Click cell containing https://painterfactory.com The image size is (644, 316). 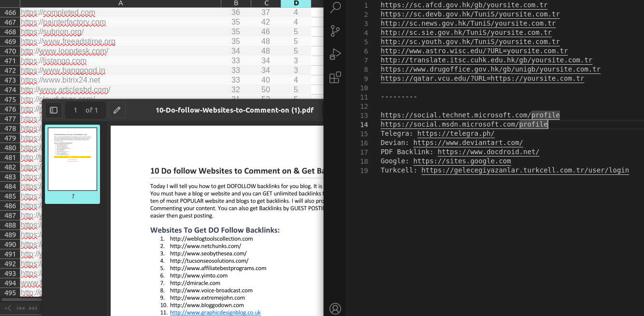point(120,22)
